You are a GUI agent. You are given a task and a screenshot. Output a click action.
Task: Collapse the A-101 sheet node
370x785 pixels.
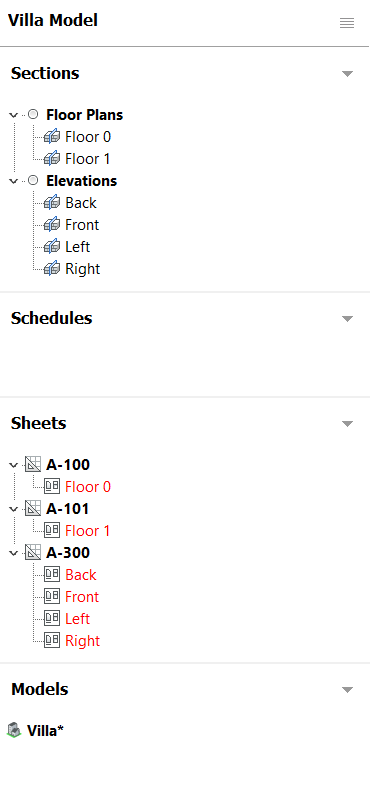coord(14,509)
